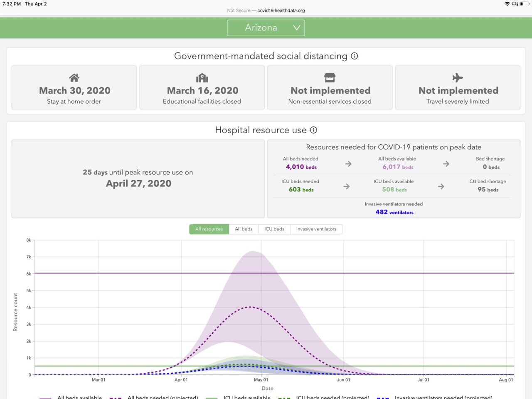
Task: Switch to the ICU beds tab
Action: tap(274, 229)
